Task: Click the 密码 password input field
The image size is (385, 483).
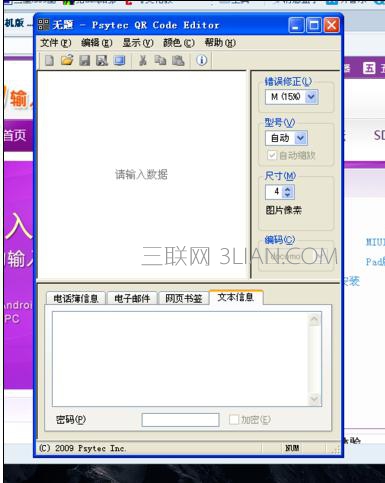Action: coord(180,420)
